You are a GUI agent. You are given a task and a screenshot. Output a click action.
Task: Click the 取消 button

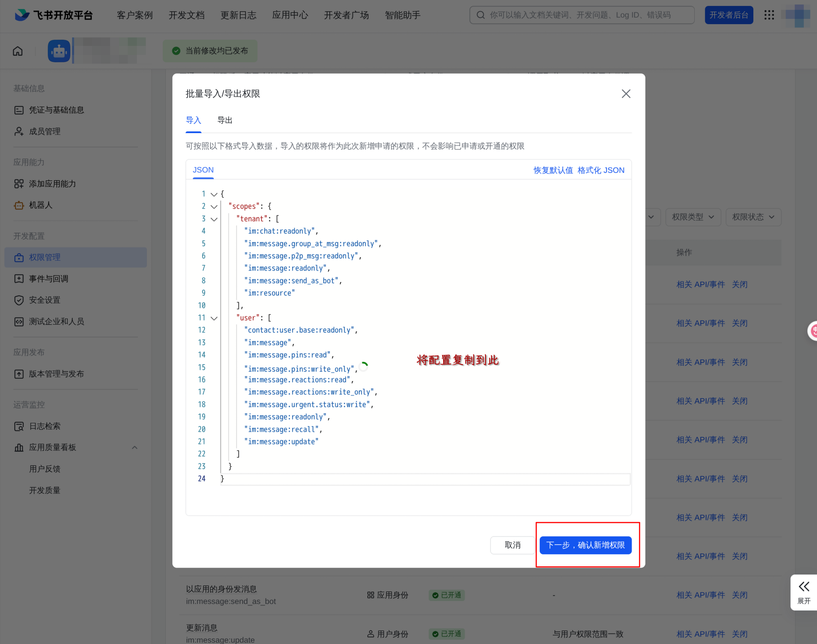pos(513,545)
